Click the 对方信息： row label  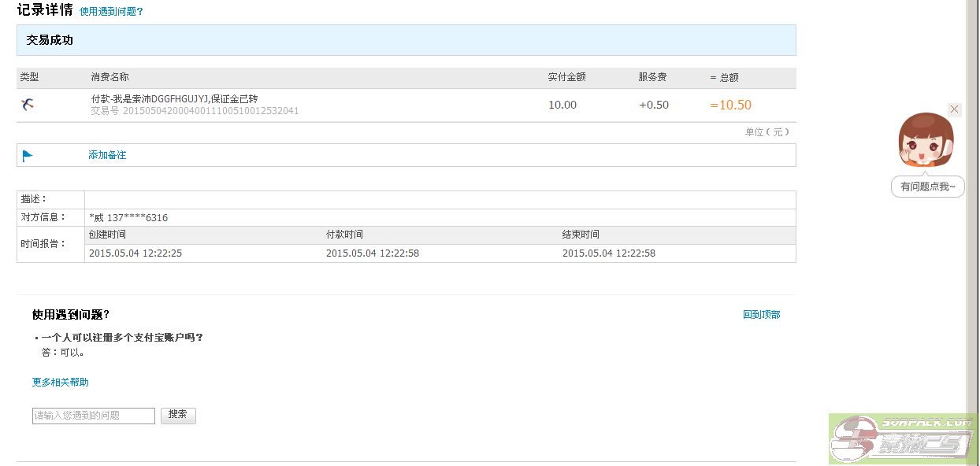click(x=43, y=217)
